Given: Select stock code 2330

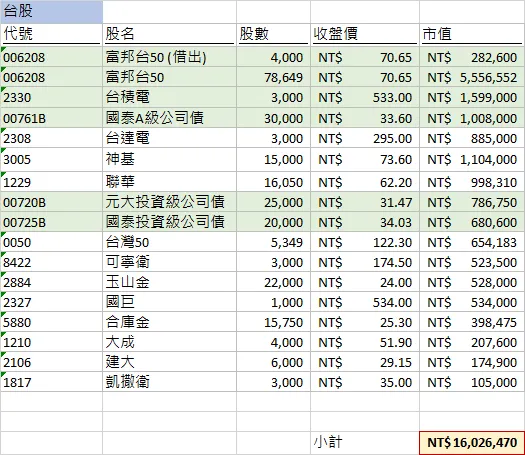Looking at the screenshot, I should coord(52,97).
